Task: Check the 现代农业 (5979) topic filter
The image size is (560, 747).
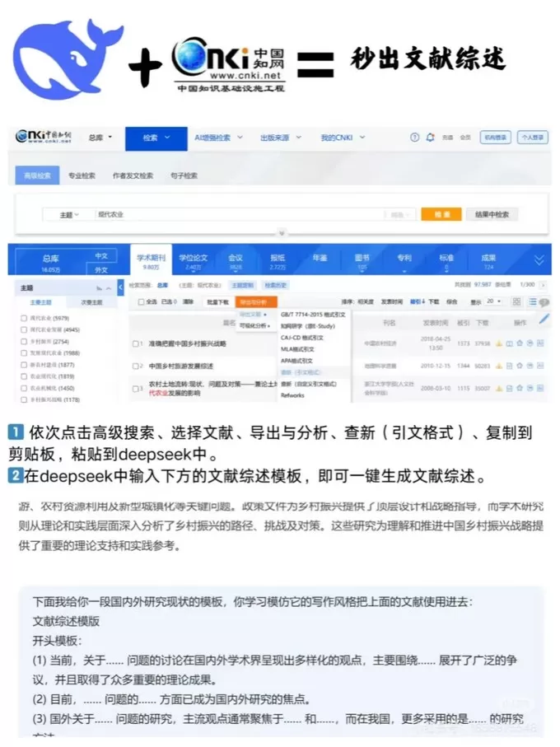Action: point(24,318)
